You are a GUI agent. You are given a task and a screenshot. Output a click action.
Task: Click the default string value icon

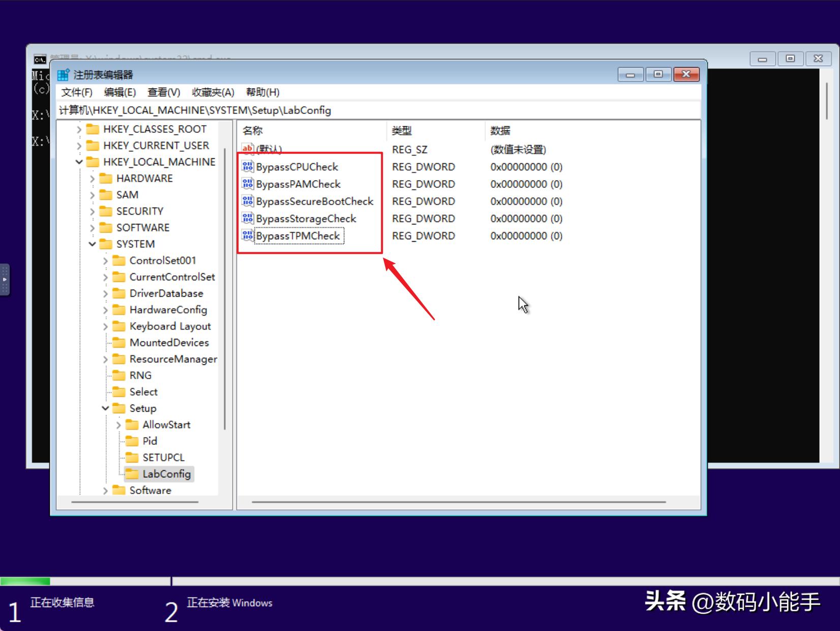point(248,149)
